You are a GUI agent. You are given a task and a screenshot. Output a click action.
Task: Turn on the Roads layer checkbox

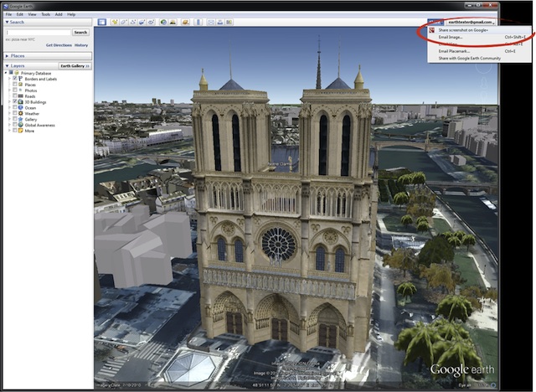coord(15,96)
